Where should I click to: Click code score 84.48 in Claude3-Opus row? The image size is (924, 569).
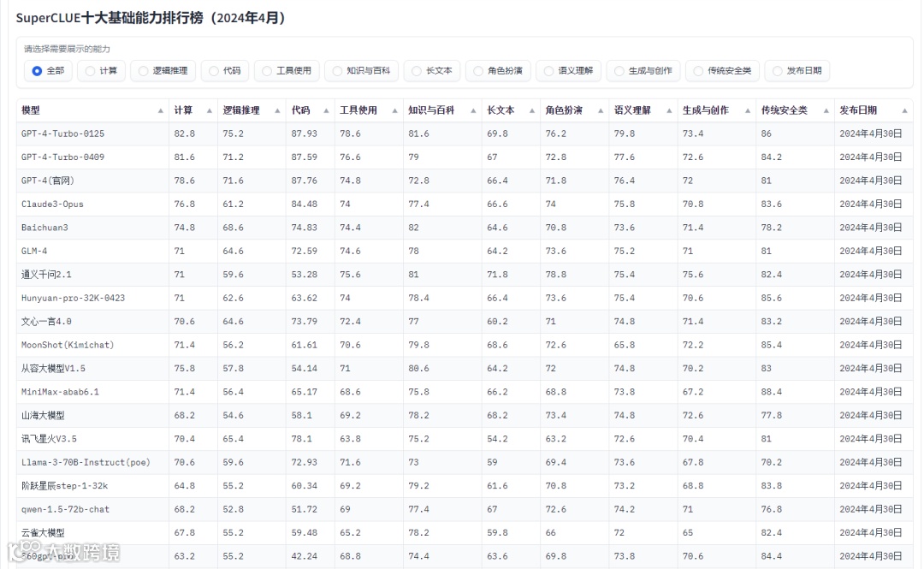304,204
